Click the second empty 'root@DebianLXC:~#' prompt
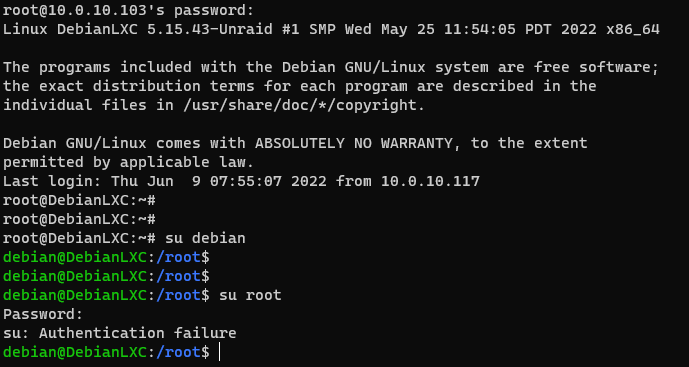The image size is (689, 367). pos(79,219)
